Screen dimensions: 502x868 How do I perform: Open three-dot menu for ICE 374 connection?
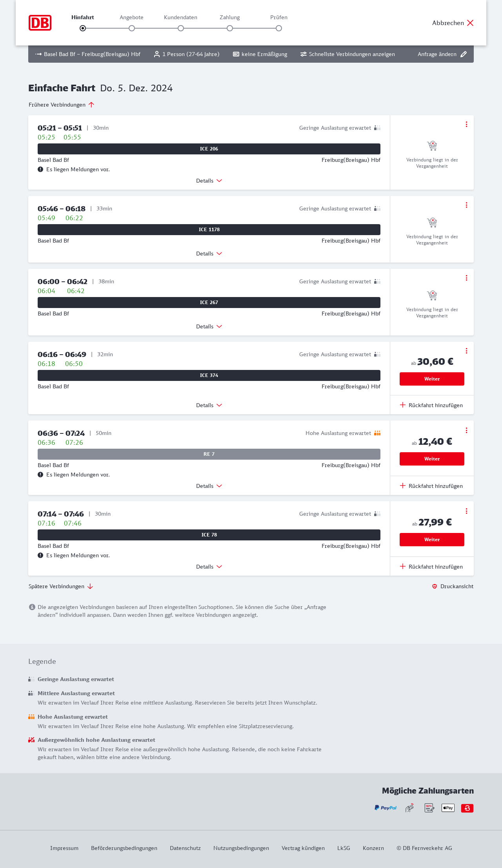click(x=466, y=351)
